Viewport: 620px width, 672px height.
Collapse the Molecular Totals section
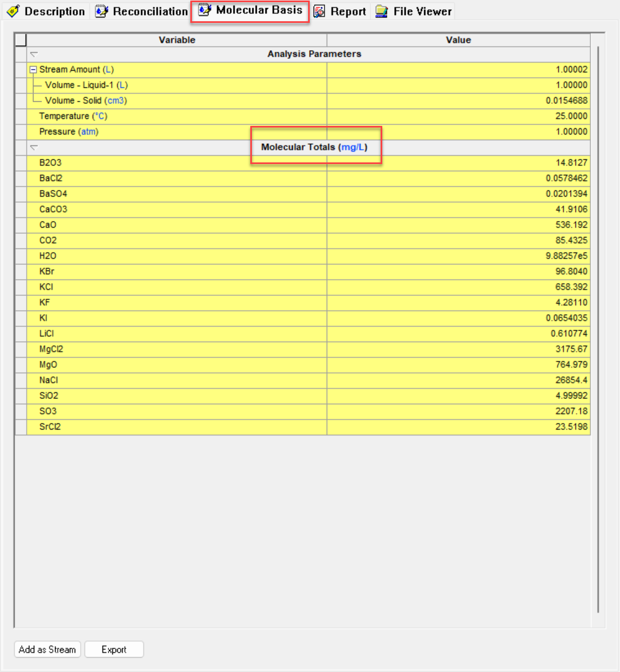[x=34, y=147]
